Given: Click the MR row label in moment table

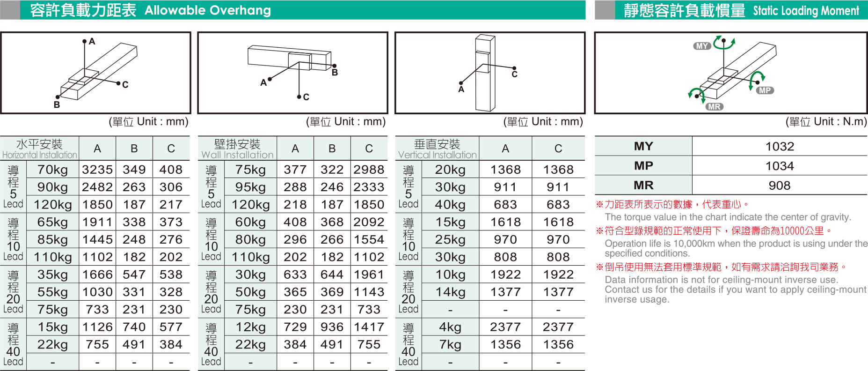Looking at the screenshot, I should coord(643,185).
